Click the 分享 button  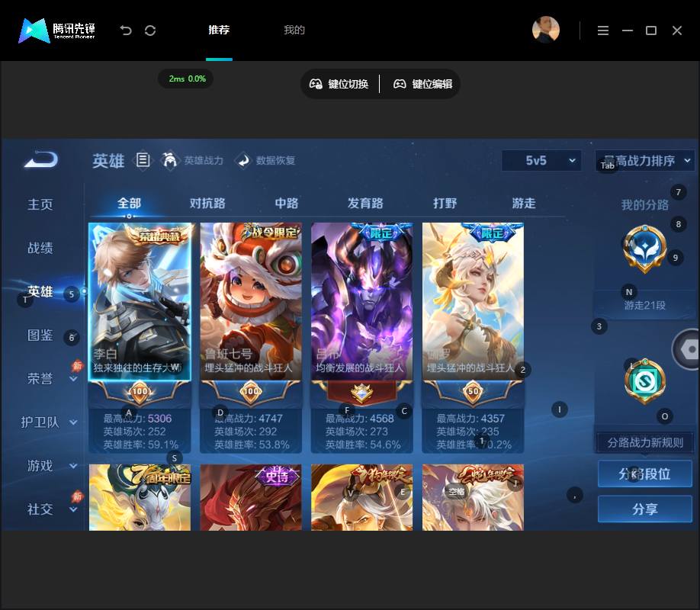644,509
